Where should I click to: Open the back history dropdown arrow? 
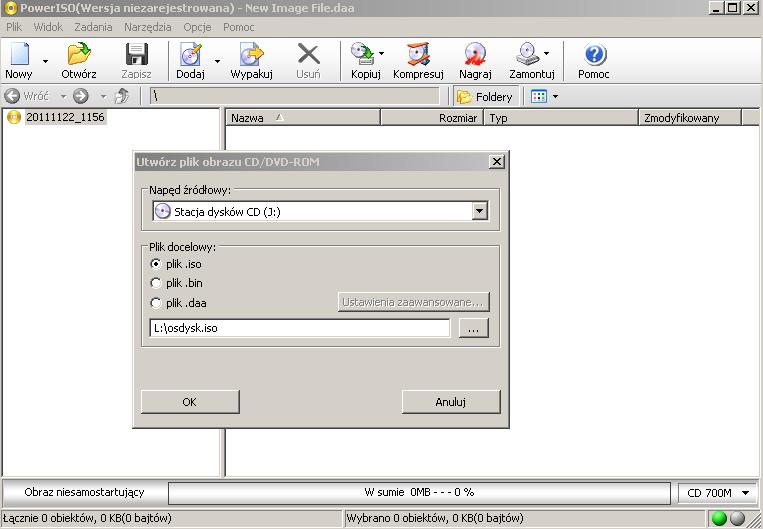63,96
